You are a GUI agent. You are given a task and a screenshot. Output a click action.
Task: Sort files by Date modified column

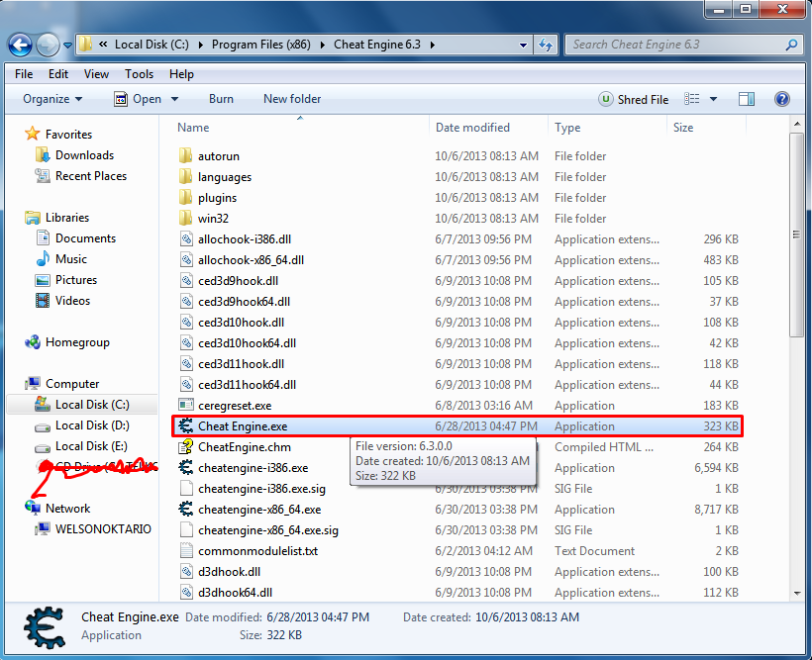click(472, 128)
